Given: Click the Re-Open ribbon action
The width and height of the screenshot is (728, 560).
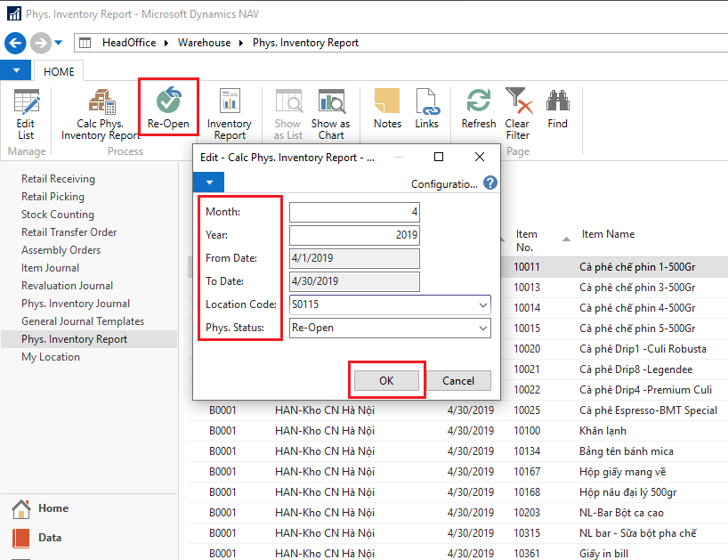Looking at the screenshot, I should coord(168,107).
